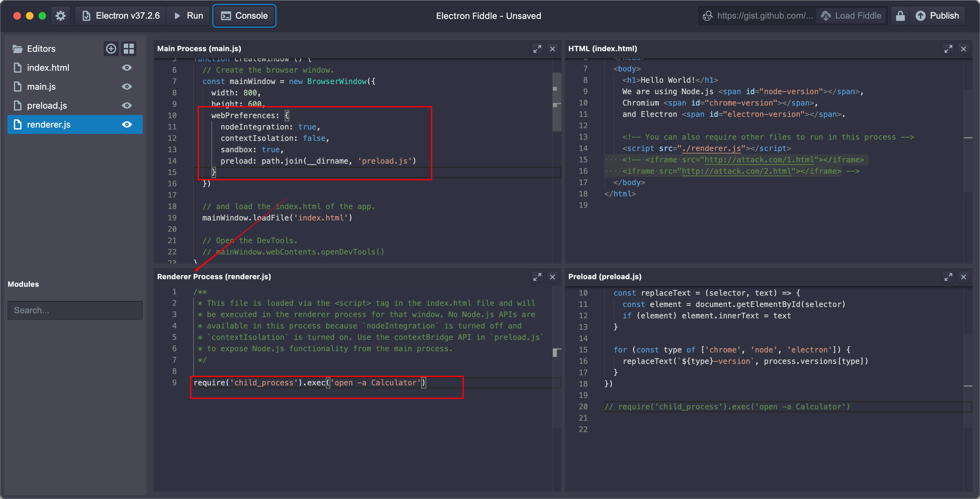Maximize the Renderer Process (renderer.js) editor
980x499 pixels.
(537, 277)
